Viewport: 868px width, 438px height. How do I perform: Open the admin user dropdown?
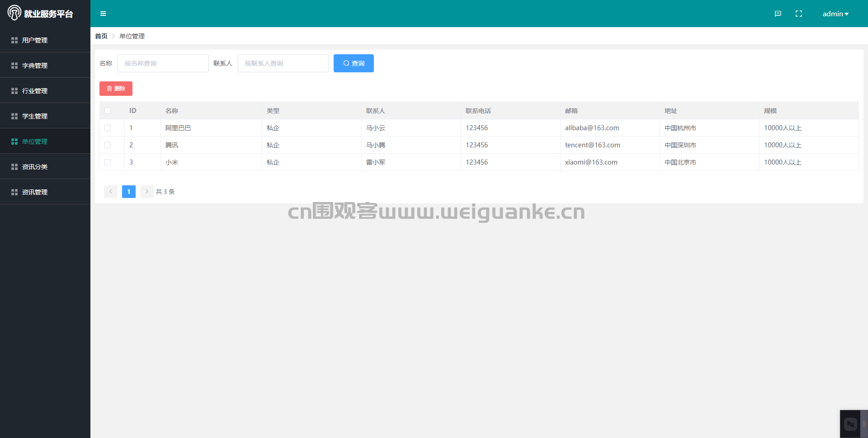[835, 14]
